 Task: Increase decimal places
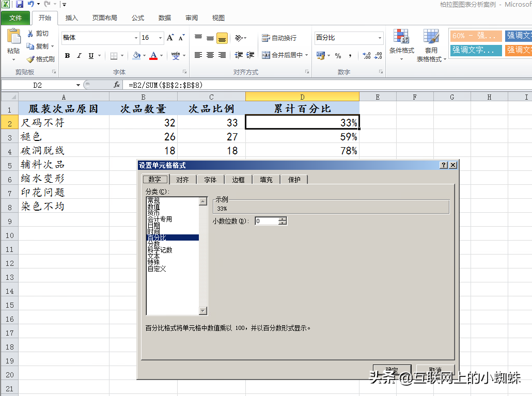[x=366, y=56]
